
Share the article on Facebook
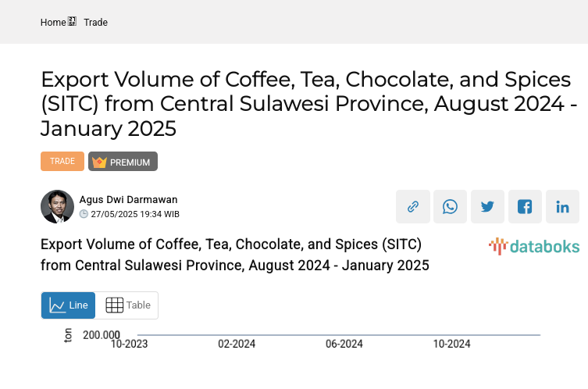click(x=526, y=207)
